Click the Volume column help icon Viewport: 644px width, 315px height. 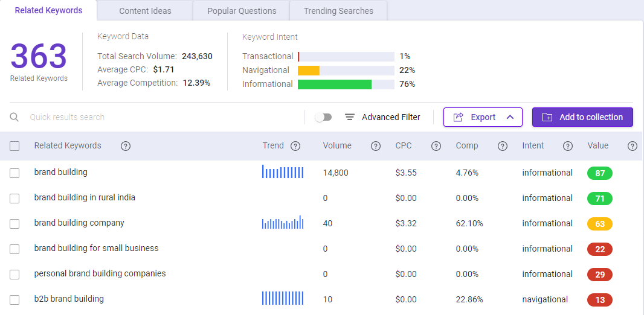coord(375,146)
